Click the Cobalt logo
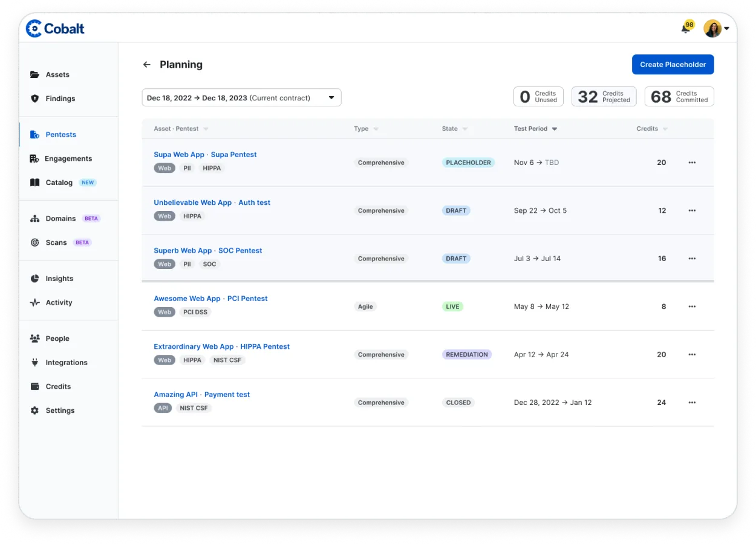The image size is (756, 544). (55, 28)
